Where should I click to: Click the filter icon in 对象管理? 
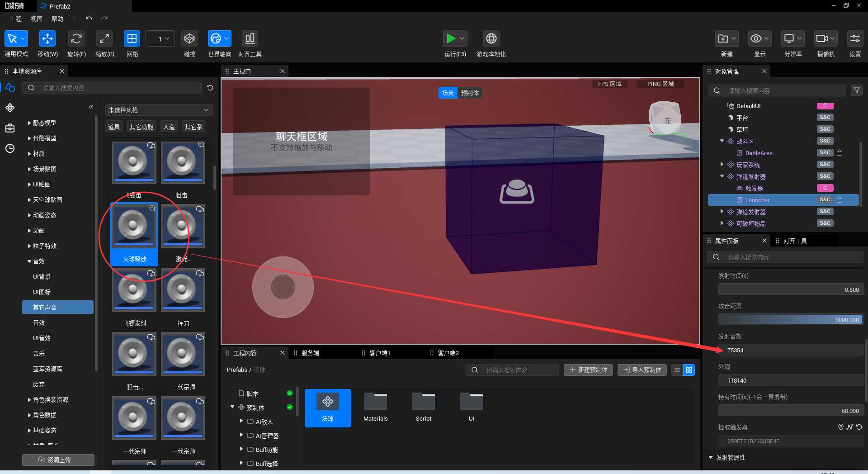point(857,90)
